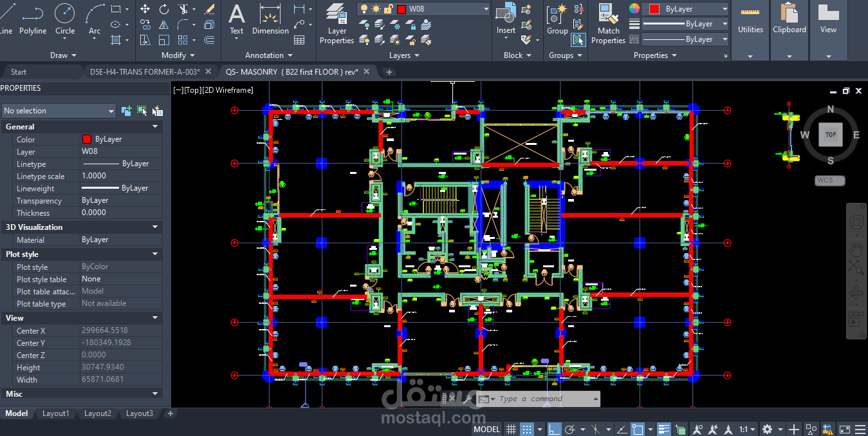Select the Mirror tool
Viewport: 868px width, 436px height.
pyautogui.click(x=164, y=24)
